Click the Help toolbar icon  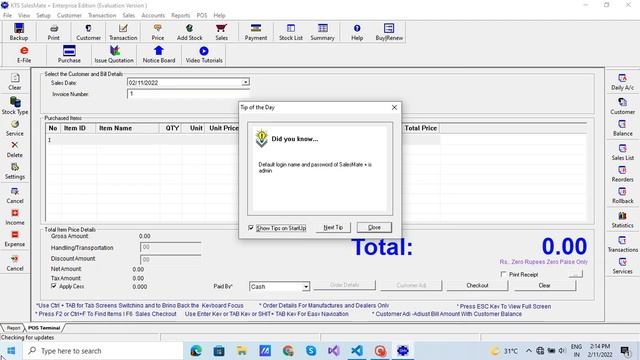click(x=357, y=32)
